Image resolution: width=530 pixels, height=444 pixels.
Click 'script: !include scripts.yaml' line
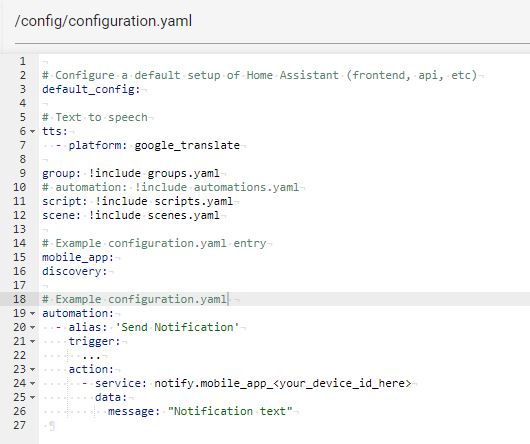(137, 201)
